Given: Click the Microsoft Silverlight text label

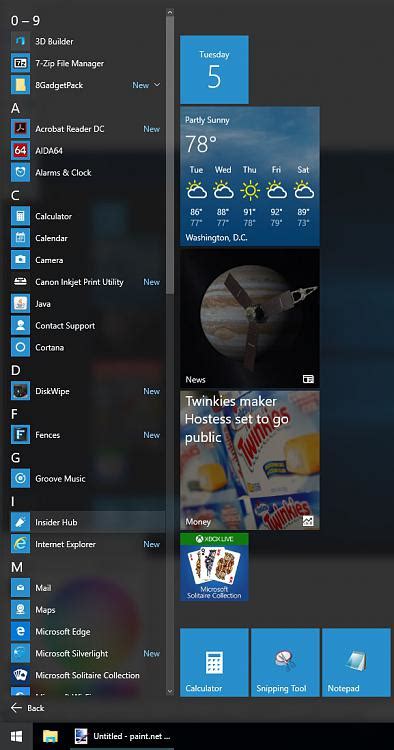Looking at the screenshot, I should click(x=72, y=654).
